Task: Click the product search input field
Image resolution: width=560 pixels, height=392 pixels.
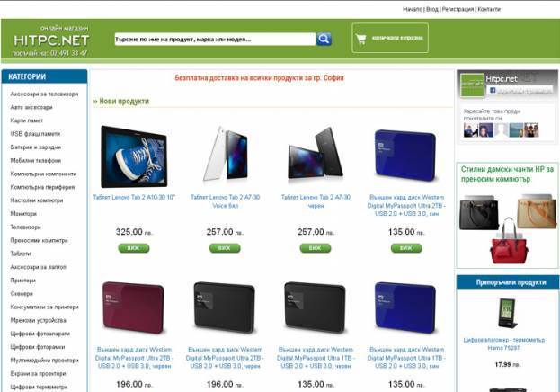Action: point(215,39)
